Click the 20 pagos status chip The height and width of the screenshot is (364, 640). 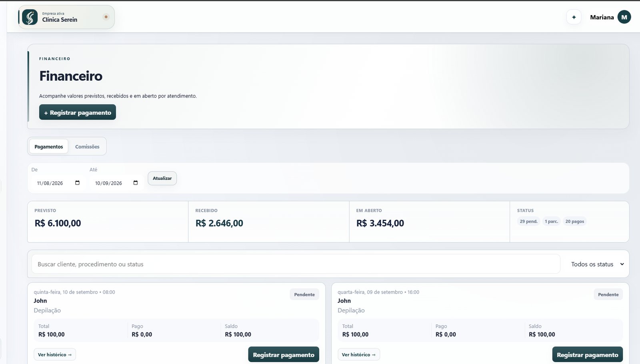click(x=574, y=221)
